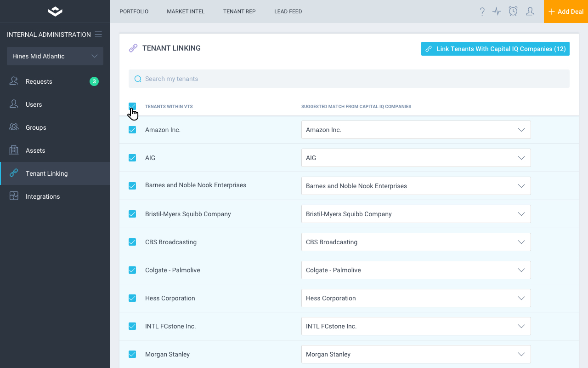Screen dimensions: 588x368
Task: Open Requests in the sidebar
Action: point(39,81)
